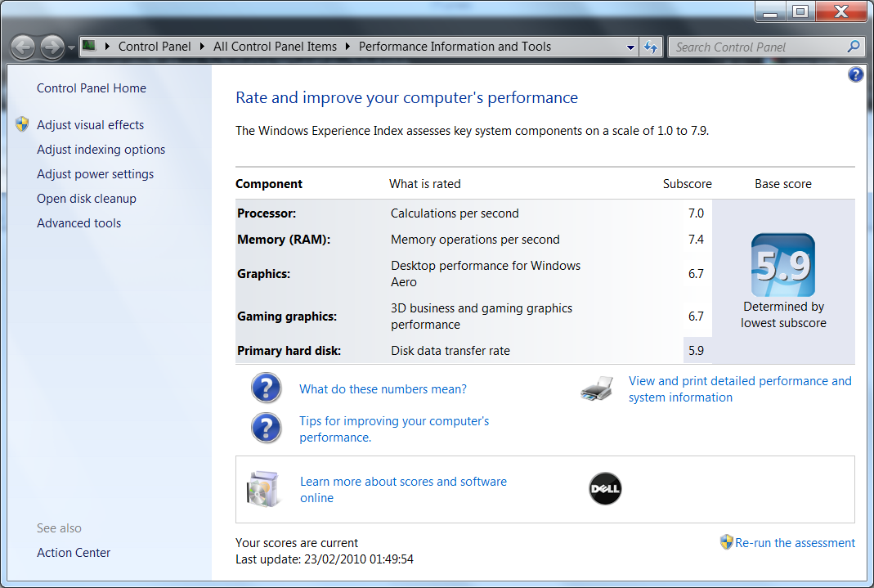Click 'Disk data transfer rate' text
The width and height of the screenshot is (874, 588).
pos(450,351)
